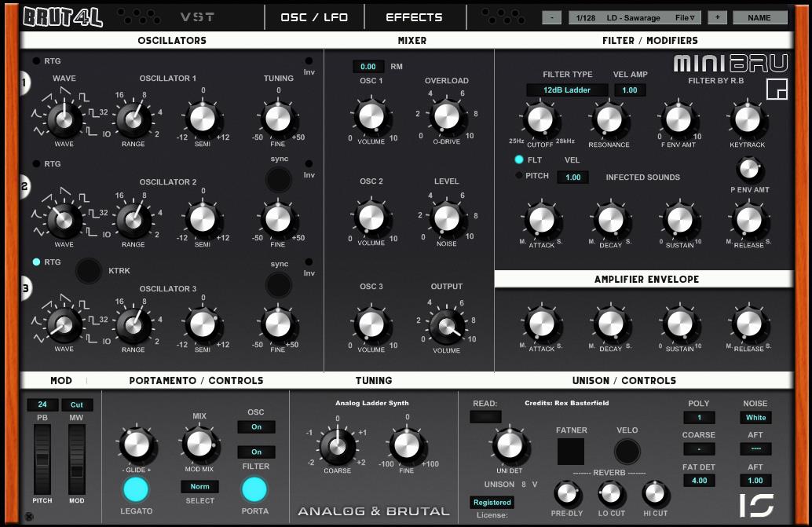
Task: Open the MW Cut destination selector
Action: point(77,404)
